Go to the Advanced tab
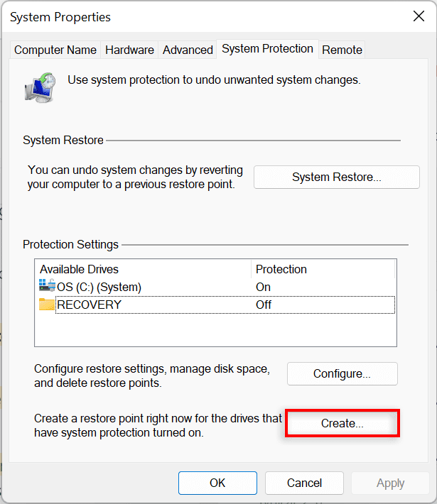Screen dimensions: 437x504 coord(188,50)
